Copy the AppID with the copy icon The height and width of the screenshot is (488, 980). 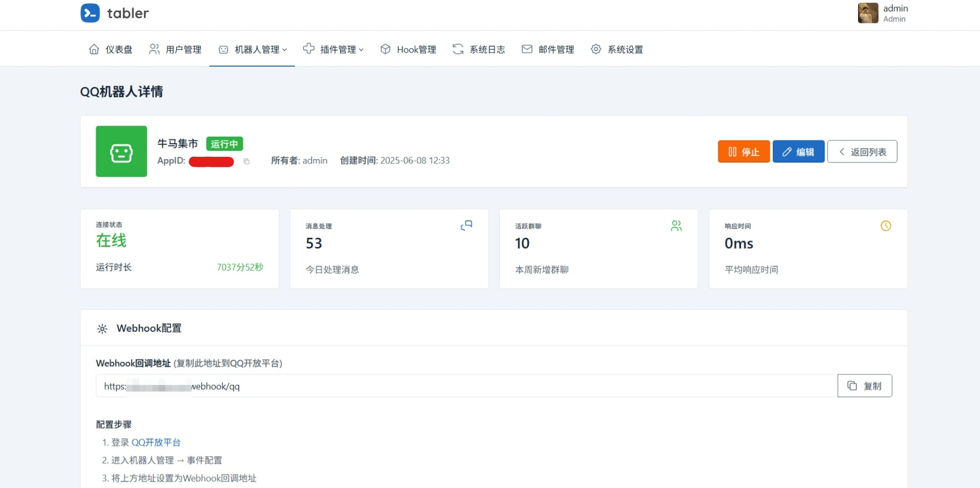point(247,161)
